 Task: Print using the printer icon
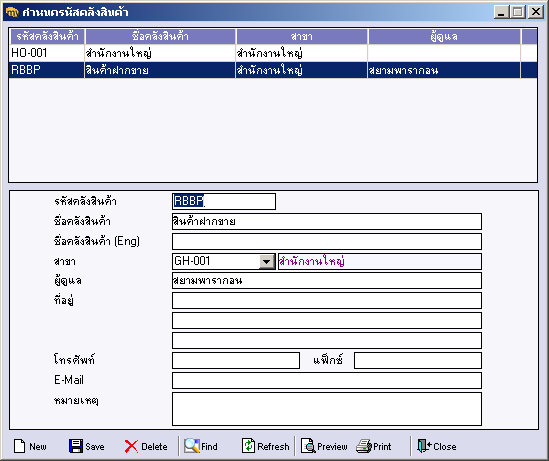click(x=364, y=446)
